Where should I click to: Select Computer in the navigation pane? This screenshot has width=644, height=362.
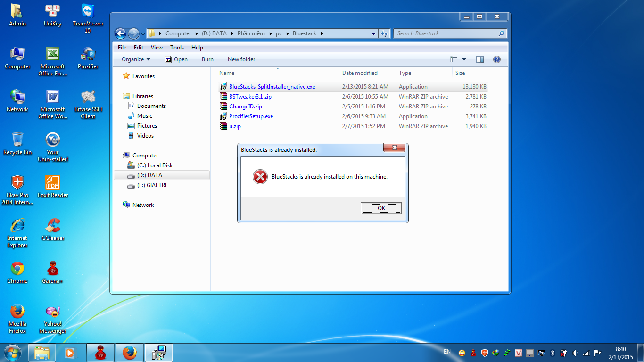pos(145,156)
